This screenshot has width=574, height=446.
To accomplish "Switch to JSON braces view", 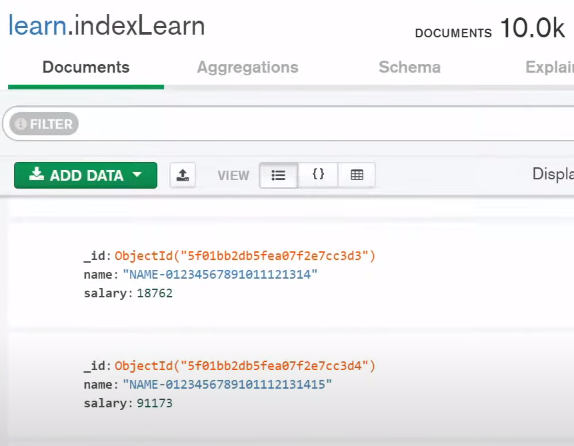I will pos(318,175).
